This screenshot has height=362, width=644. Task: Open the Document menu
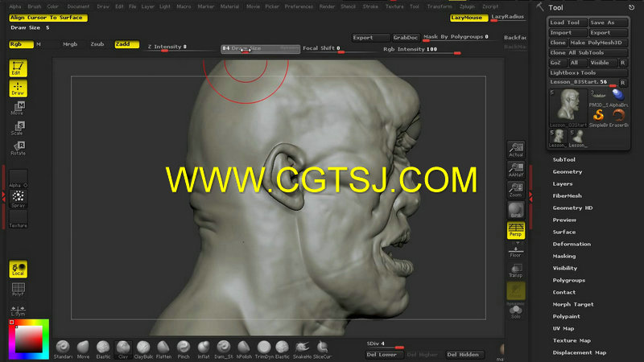[78, 6]
